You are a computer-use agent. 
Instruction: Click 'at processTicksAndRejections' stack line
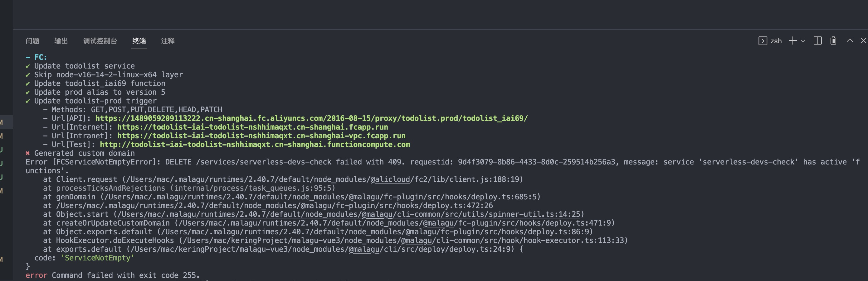(189, 188)
